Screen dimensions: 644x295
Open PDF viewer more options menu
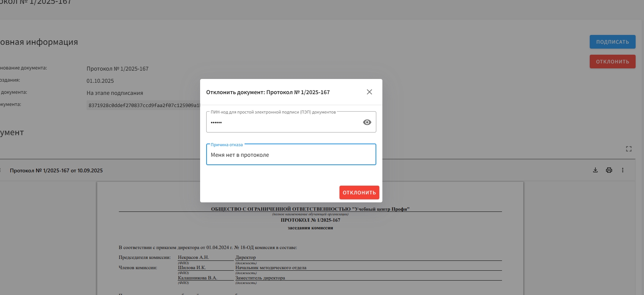pos(622,170)
